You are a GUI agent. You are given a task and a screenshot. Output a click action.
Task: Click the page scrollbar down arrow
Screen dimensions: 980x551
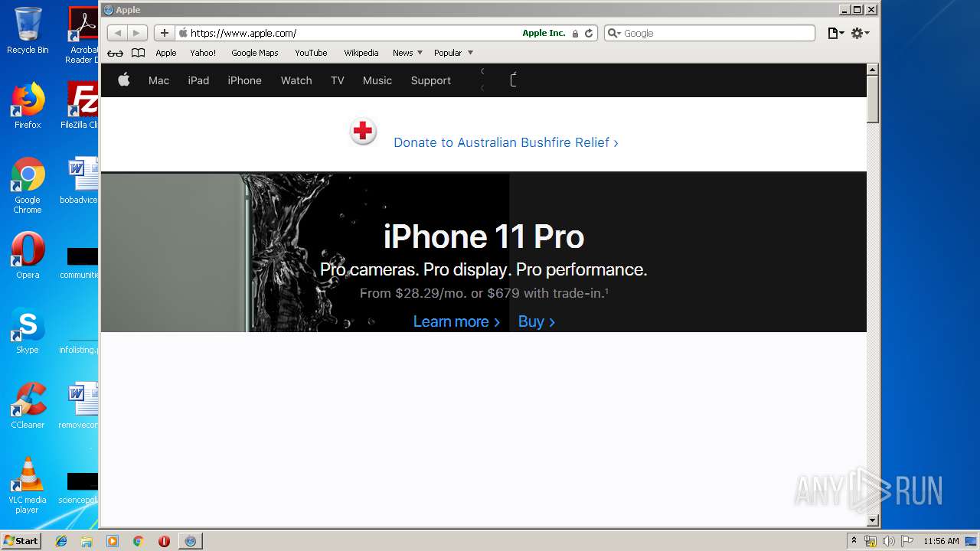(872, 520)
